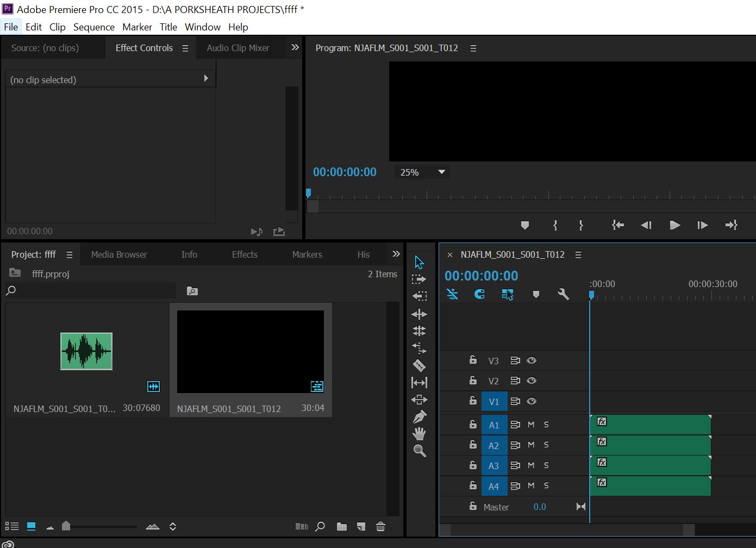Show overflow tabs in Project panel group
Viewport: 756px width, 548px height.
pyautogui.click(x=396, y=254)
